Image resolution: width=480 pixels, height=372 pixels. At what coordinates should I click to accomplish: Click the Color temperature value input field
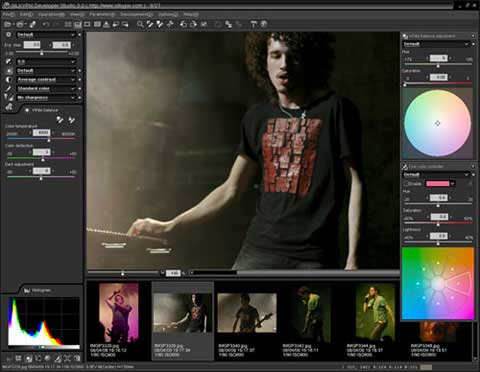41,133
